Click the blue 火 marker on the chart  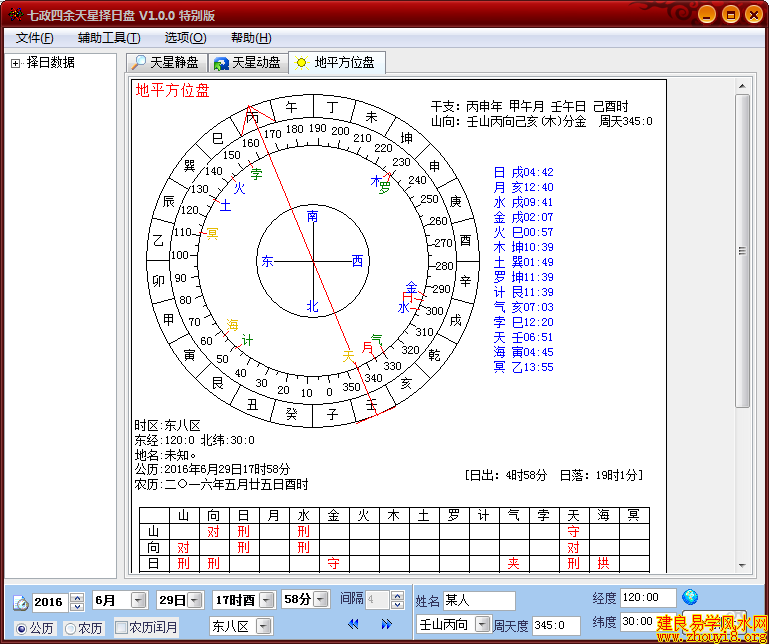(239, 188)
